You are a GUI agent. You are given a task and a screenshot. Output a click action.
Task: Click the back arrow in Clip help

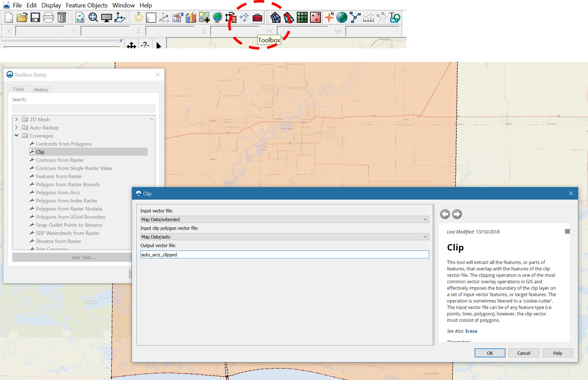(445, 214)
